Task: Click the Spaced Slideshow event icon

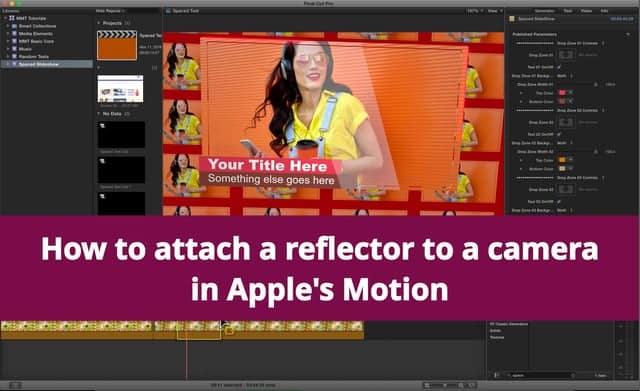Action: click(14, 64)
